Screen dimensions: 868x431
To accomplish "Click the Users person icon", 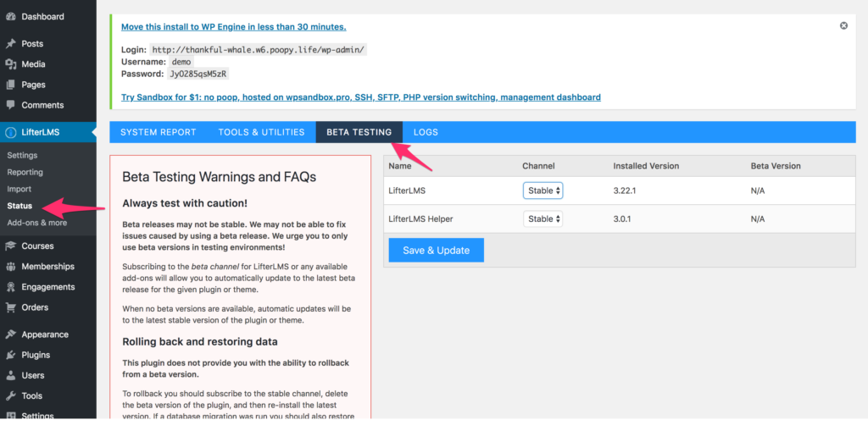I will click(x=10, y=375).
